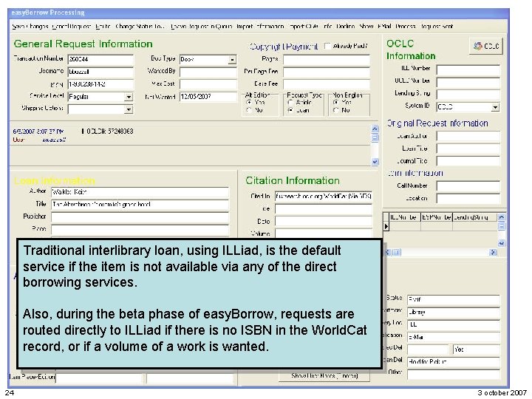The height and width of the screenshot is (399, 532).
Task: Click the Other field at panel bottom
Action: pyautogui.click(x=453, y=374)
